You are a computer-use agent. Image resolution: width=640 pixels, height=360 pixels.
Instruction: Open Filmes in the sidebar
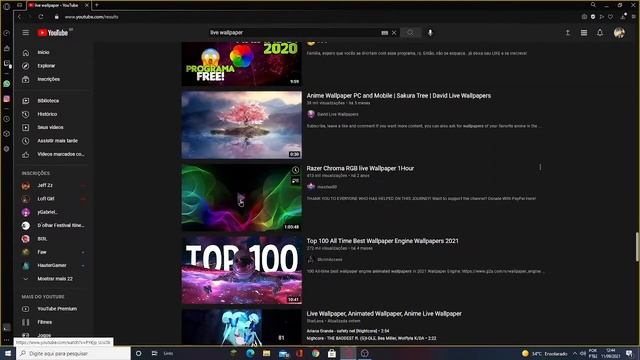(x=54, y=322)
